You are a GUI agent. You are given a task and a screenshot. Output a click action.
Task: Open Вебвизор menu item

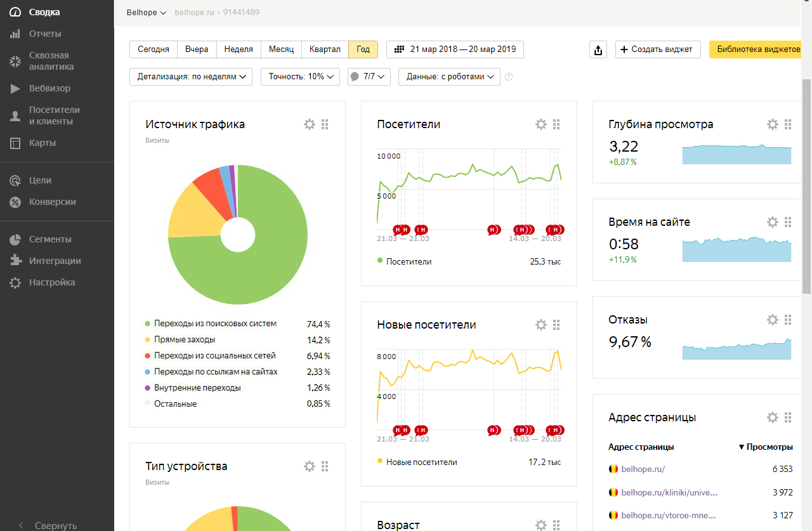49,88
